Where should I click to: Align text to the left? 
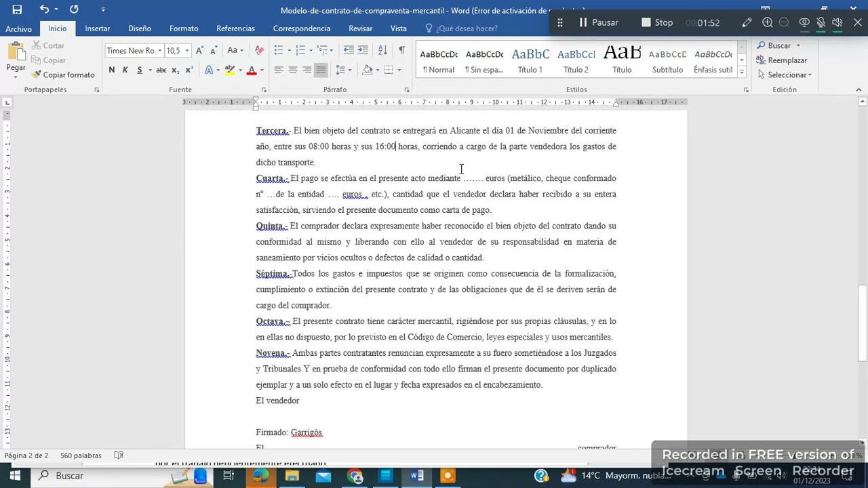pos(279,70)
